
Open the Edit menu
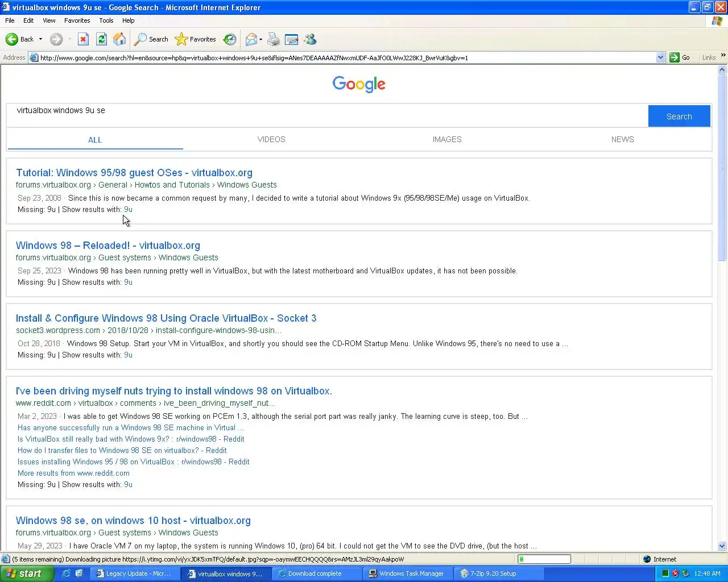28,20
